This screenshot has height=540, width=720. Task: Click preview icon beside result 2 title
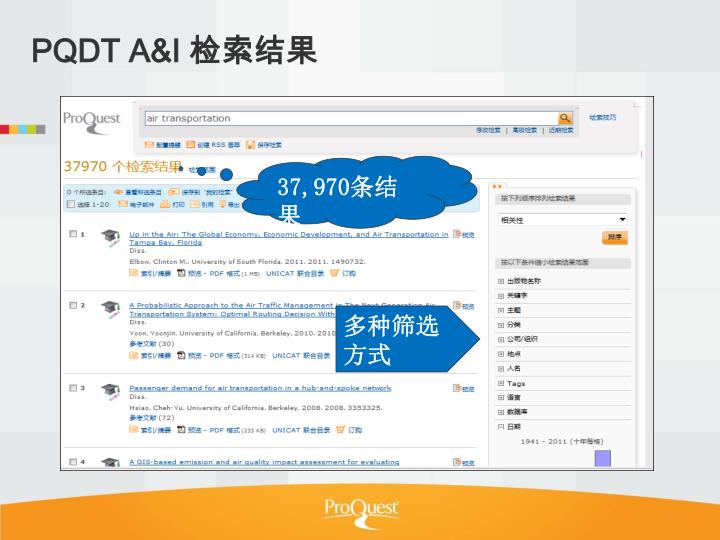tap(456, 306)
